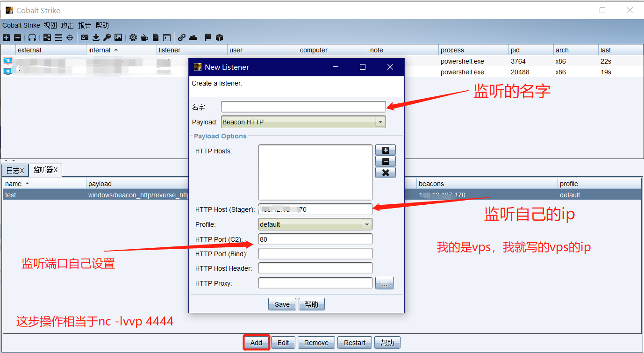Viewport: 644px width, 353px height.
Task: Switch to the 监听器 tab
Action: pos(45,170)
